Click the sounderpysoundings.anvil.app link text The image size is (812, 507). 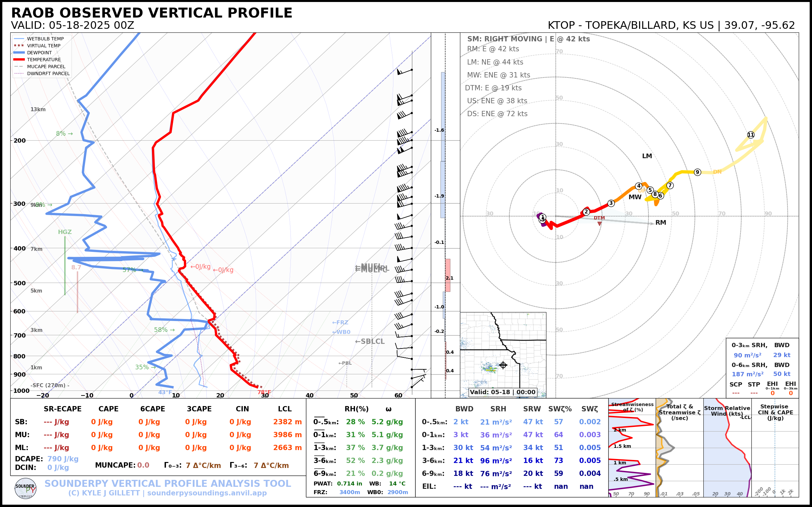[x=207, y=493]
